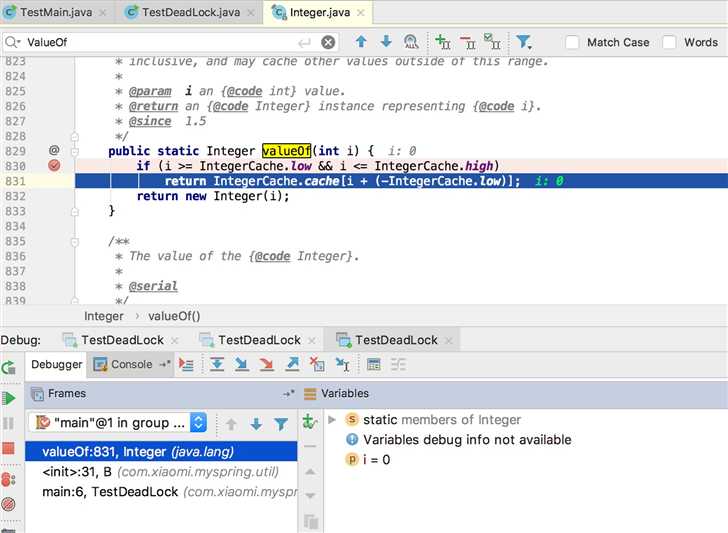
Task: Click the Frames panel restore layout icon
Action: point(288,394)
